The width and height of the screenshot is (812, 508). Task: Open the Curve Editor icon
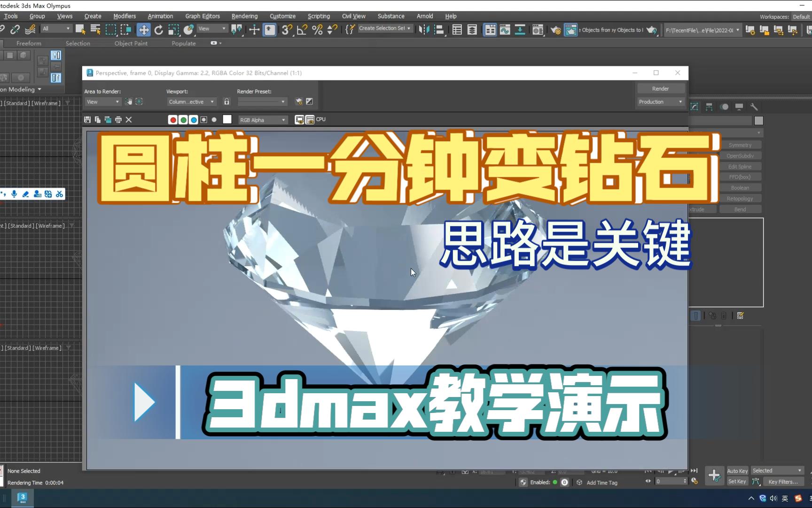click(505, 30)
